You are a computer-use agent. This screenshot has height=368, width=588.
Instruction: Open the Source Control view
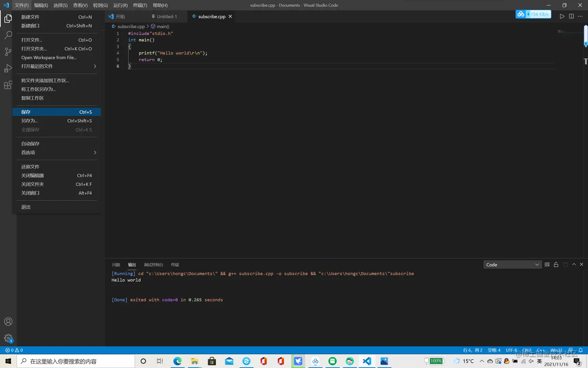click(x=8, y=52)
